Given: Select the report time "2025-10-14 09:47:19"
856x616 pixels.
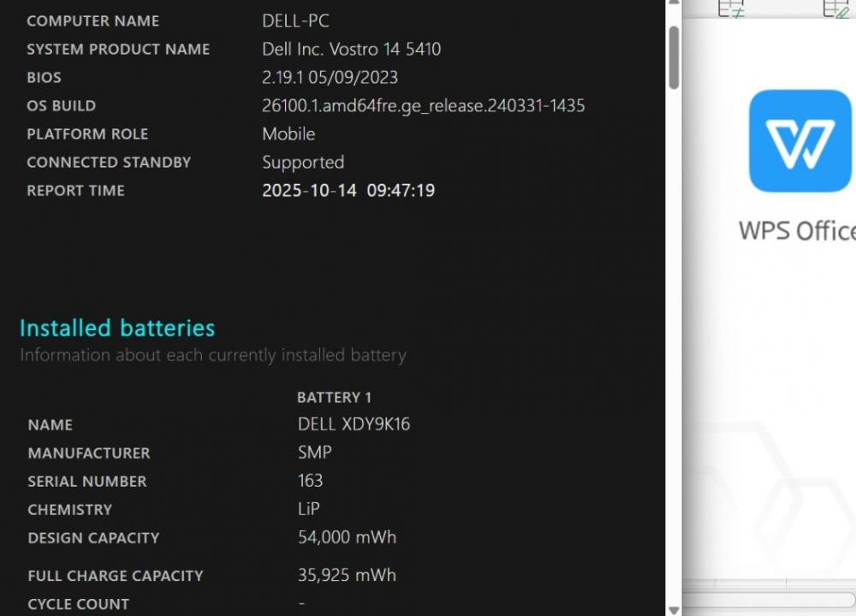Looking at the screenshot, I should pos(348,191).
